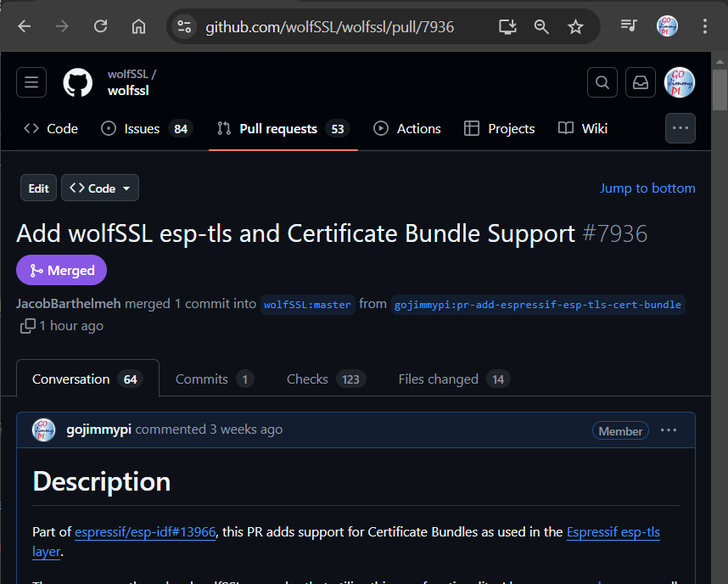728x584 pixels.
Task: Open the Wiki tab
Action: (582, 129)
